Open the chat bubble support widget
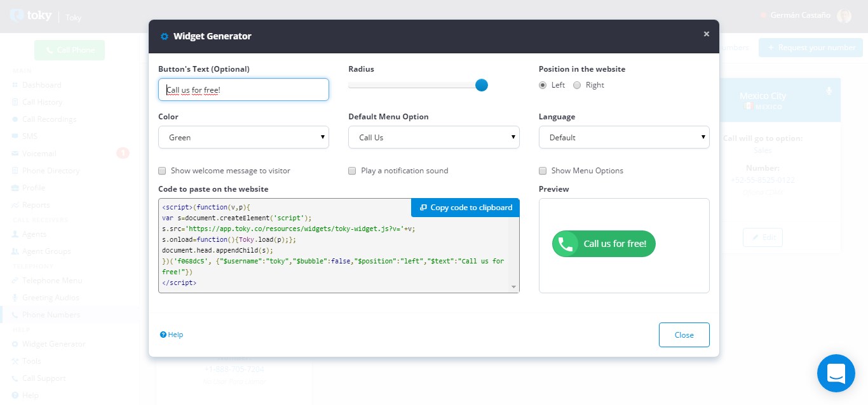This screenshot has width=868, height=405. pos(836,373)
